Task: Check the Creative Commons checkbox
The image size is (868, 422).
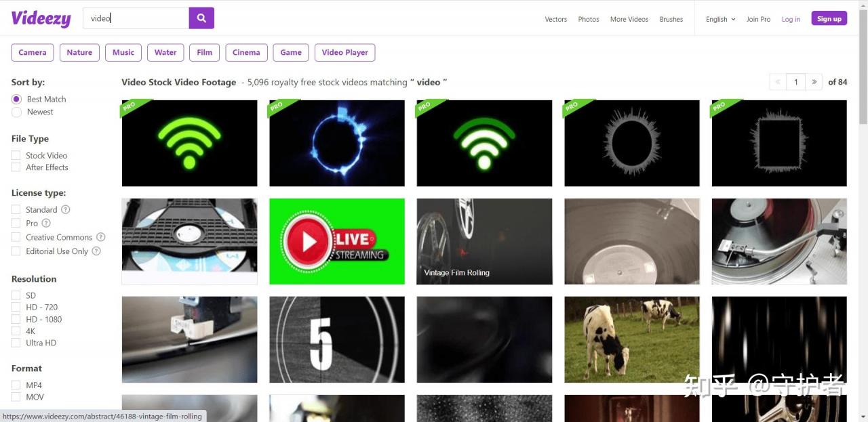Action: tap(16, 237)
